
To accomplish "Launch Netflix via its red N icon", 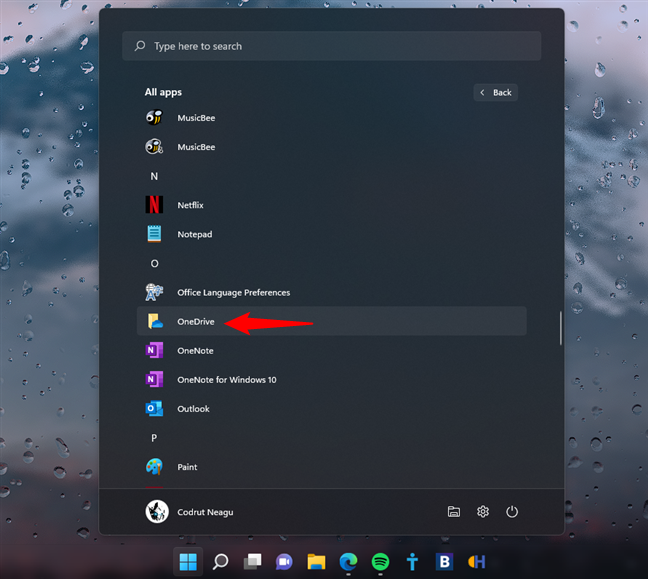I will tap(154, 205).
